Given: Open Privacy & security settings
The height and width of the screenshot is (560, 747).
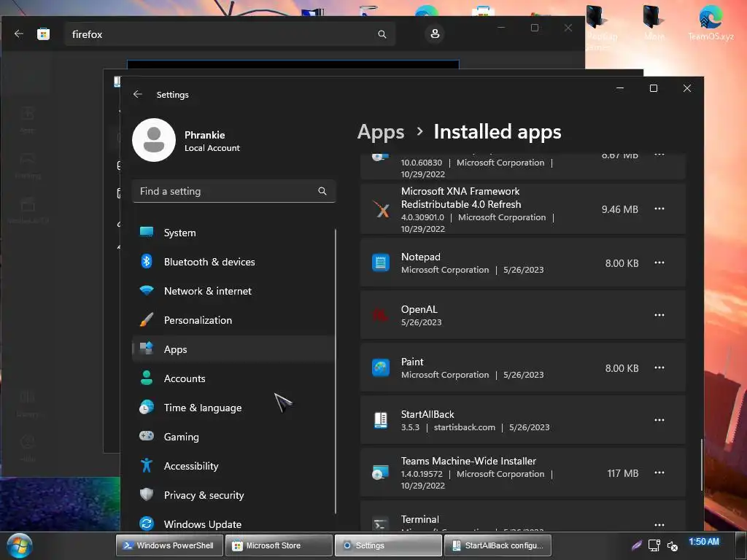Looking at the screenshot, I should click(x=233, y=495).
